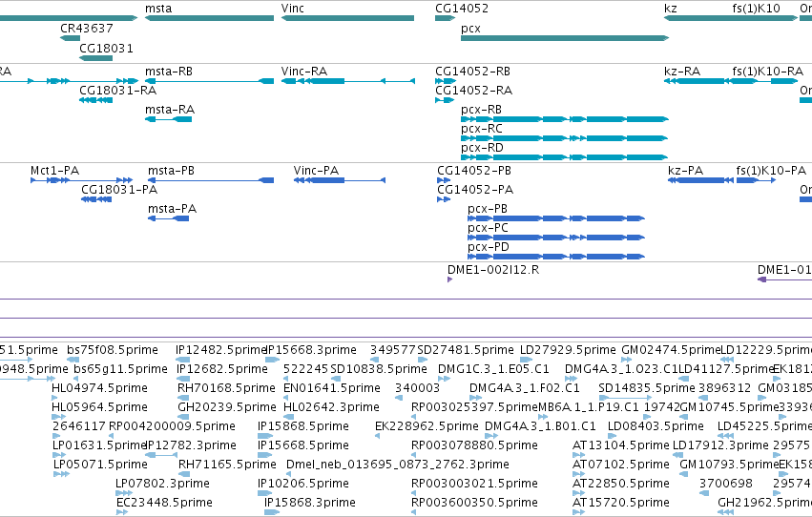Select the kz-PA protein glyph
Image resolution: width=812 pixels, height=517 pixels.
(x=700, y=180)
